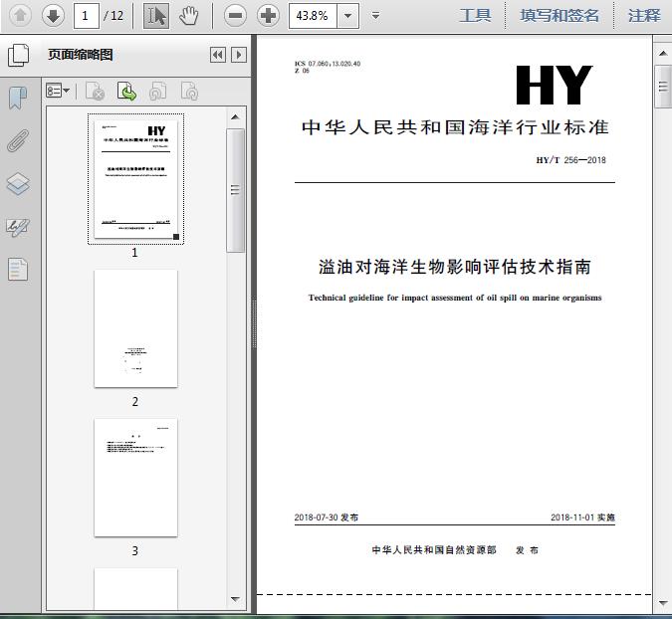
Task: Activate the hand pan tool
Action: pos(188,16)
